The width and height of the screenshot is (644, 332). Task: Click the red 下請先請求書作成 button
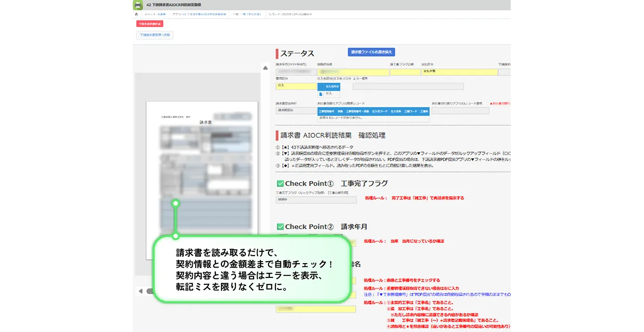tap(149, 23)
